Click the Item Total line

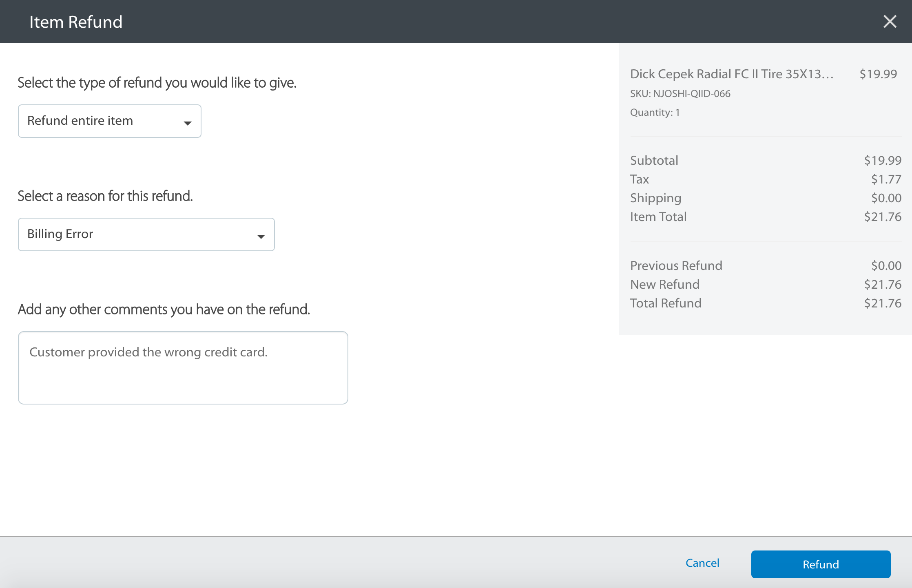click(x=658, y=217)
